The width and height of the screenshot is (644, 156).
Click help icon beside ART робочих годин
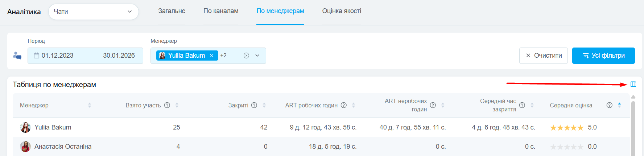tap(344, 105)
